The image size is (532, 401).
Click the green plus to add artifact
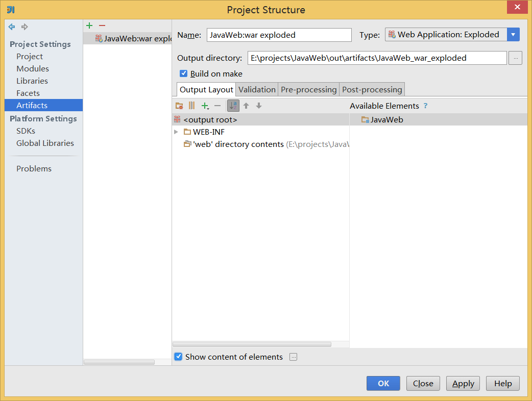coord(89,26)
